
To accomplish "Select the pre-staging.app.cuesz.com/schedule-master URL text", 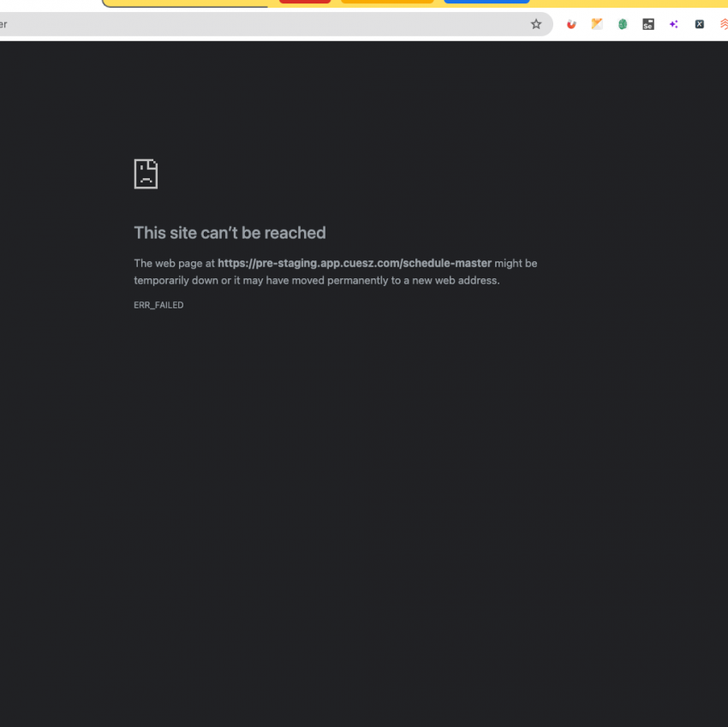I will (x=355, y=263).
